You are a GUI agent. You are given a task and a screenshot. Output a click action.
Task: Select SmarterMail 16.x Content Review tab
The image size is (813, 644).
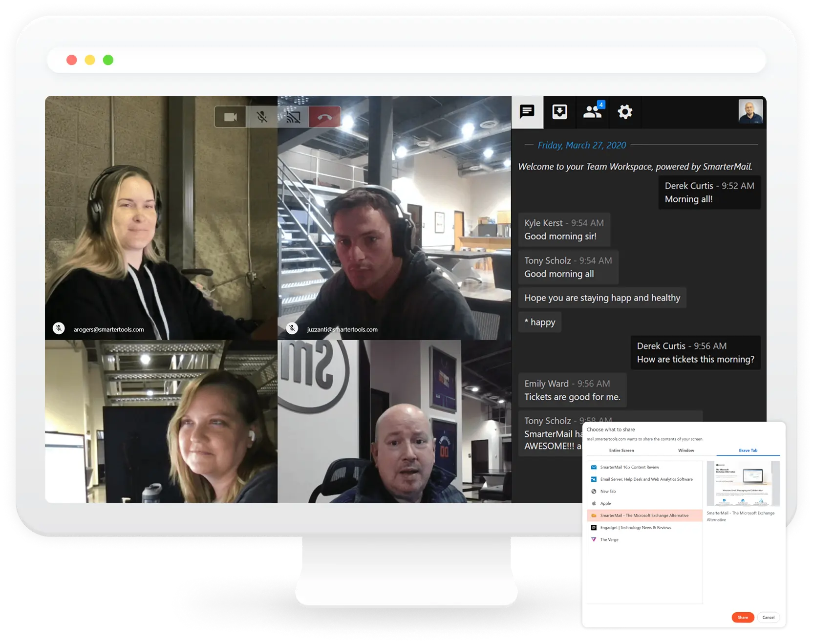(629, 467)
